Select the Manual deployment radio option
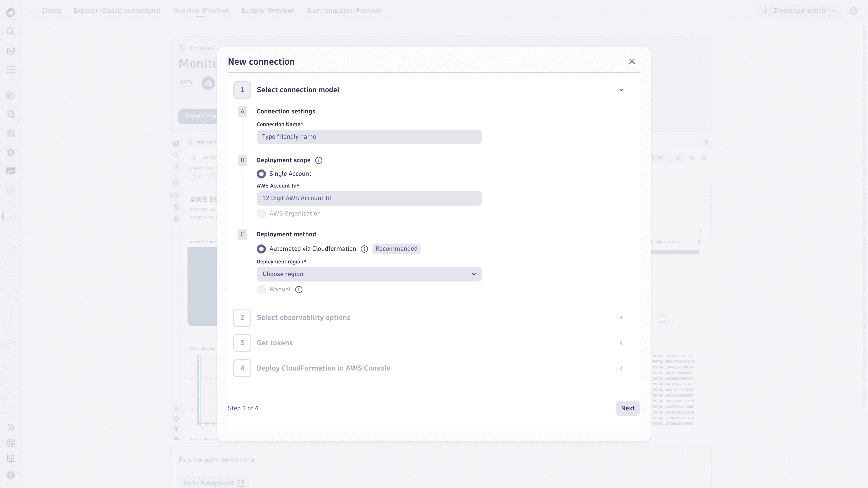The height and width of the screenshot is (488, 868). [261, 290]
